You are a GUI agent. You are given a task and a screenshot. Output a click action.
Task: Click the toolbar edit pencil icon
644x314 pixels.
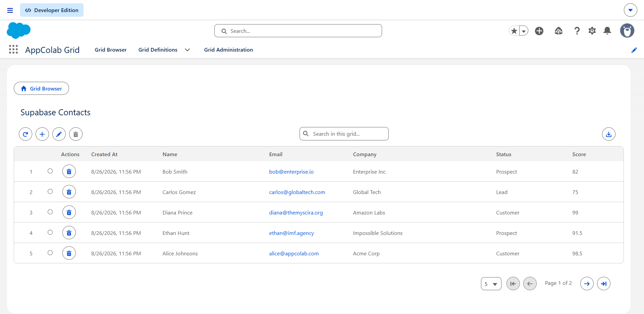click(x=59, y=134)
